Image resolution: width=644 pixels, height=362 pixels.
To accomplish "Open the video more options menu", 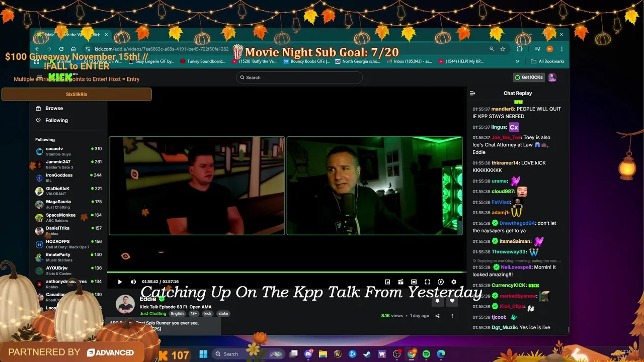I will click(452, 316).
